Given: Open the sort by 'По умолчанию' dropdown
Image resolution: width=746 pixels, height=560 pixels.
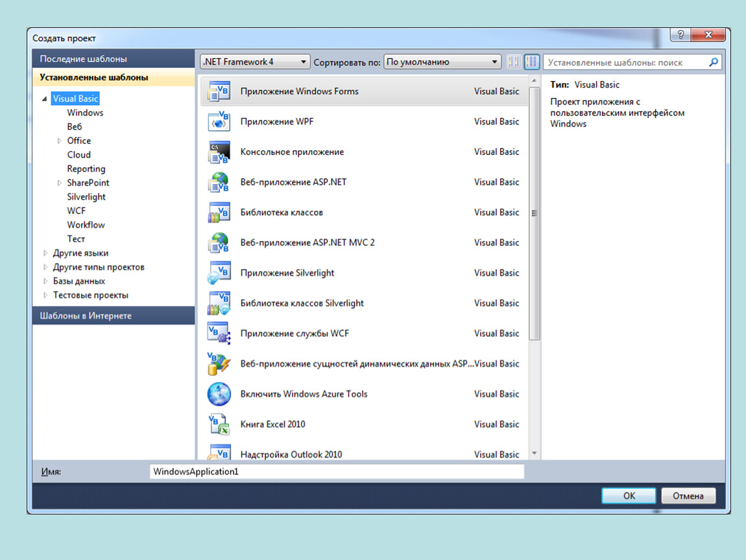Looking at the screenshot, I should (x=442, y=62).
